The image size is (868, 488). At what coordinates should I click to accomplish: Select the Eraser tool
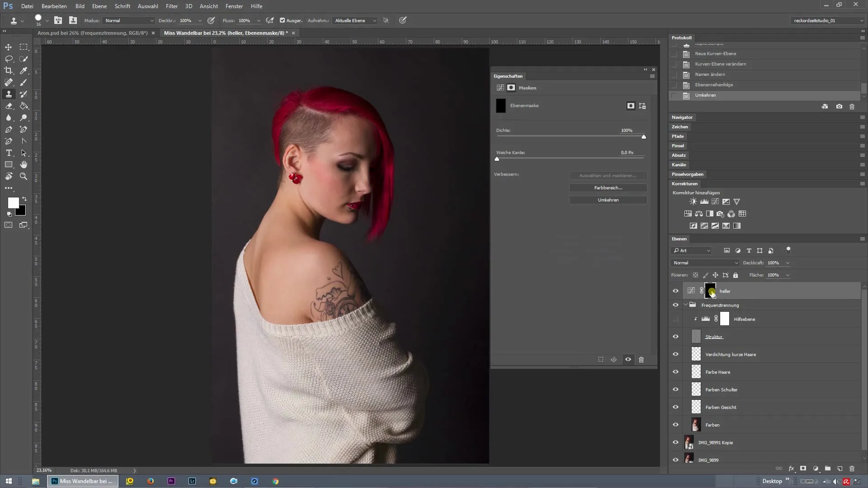[x=9, y=106]
